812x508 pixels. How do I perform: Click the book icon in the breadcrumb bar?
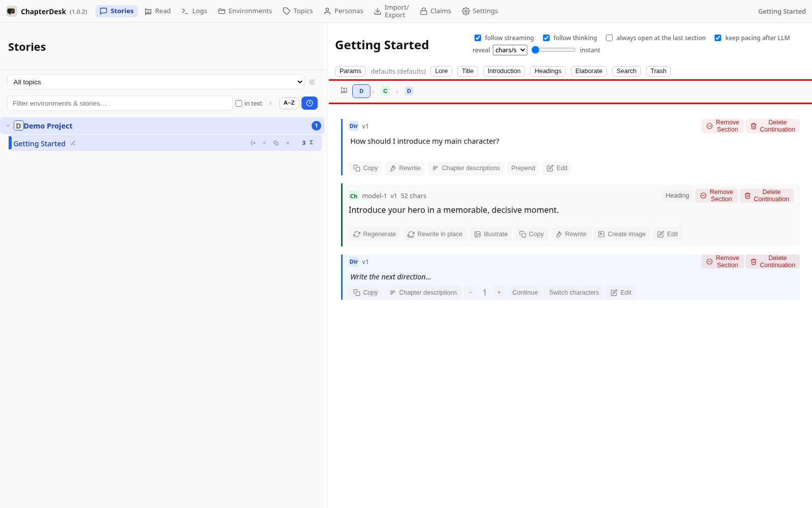344,91
